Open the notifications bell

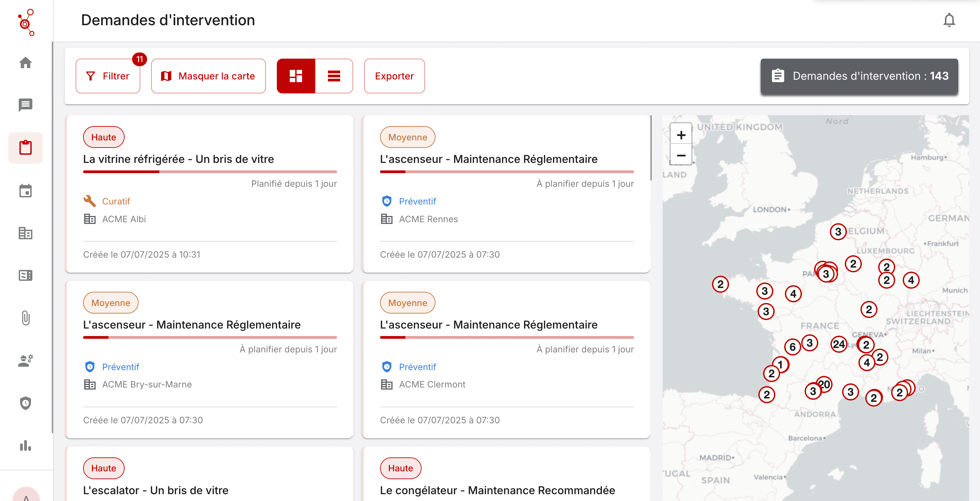[x=949, y=20]
